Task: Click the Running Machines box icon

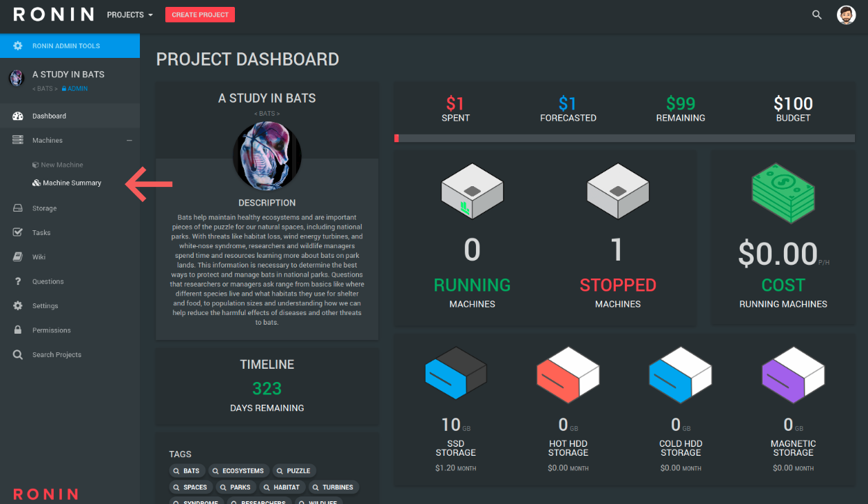Action: pyautogui.click(x=472, y=191)
